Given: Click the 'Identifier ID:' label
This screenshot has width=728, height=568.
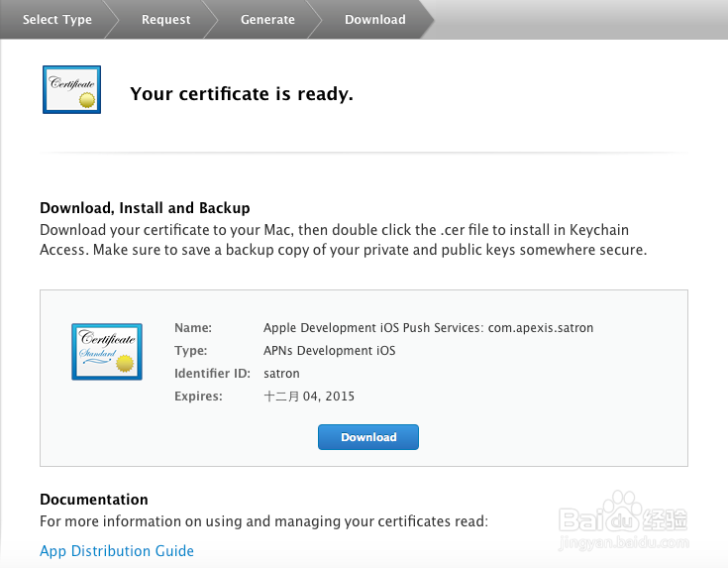Looking at the screenshot, I should (212, 374).
